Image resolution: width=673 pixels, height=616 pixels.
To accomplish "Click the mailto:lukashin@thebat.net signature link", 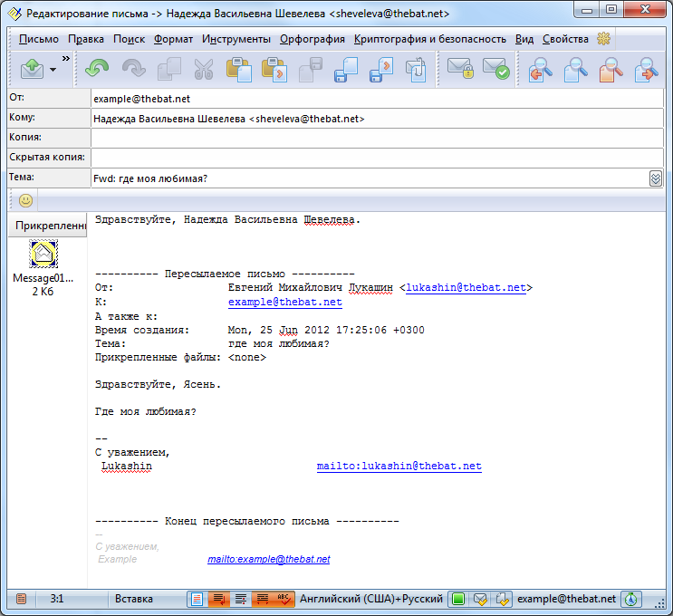I will coord(399,467).
